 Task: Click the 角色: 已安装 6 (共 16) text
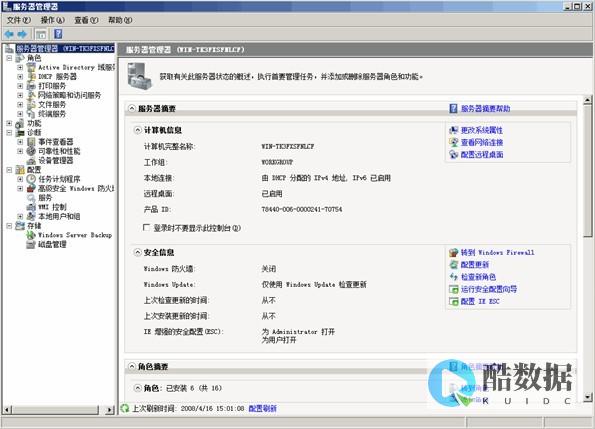coord(183,388)
